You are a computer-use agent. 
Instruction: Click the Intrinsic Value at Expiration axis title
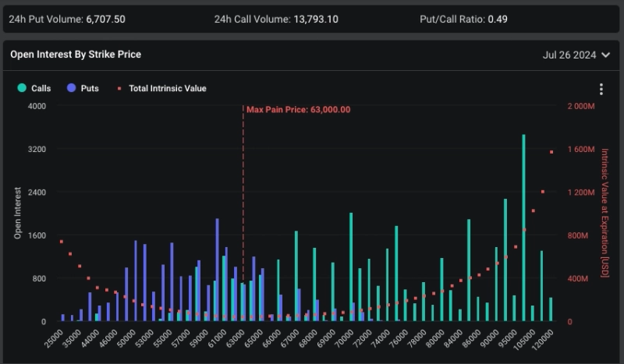[604, 212]
